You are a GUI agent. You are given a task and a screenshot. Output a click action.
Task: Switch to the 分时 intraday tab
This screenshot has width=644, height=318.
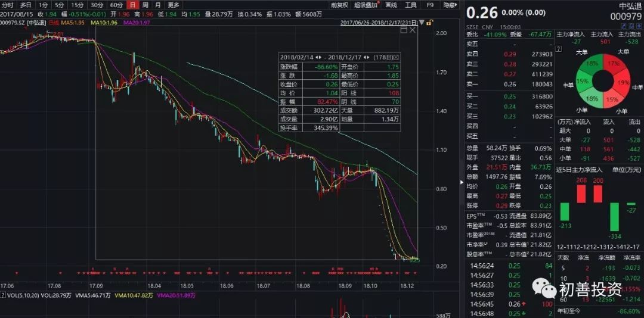click(x=8, y=5)
